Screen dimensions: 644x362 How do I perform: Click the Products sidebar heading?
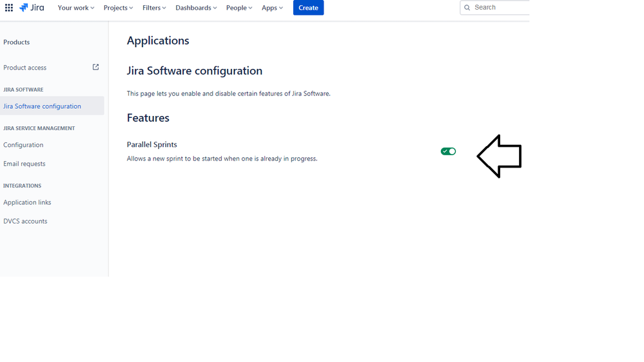[x=16, y=43]
